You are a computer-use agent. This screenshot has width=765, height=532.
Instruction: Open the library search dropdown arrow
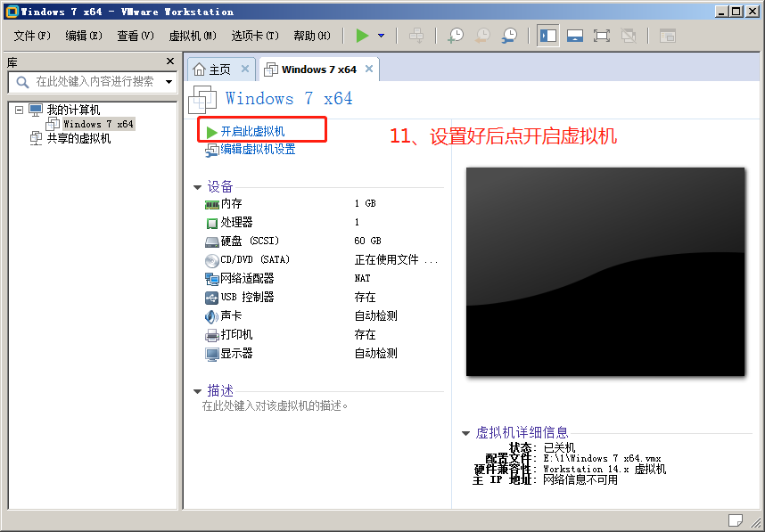click(x=169, y=81)
